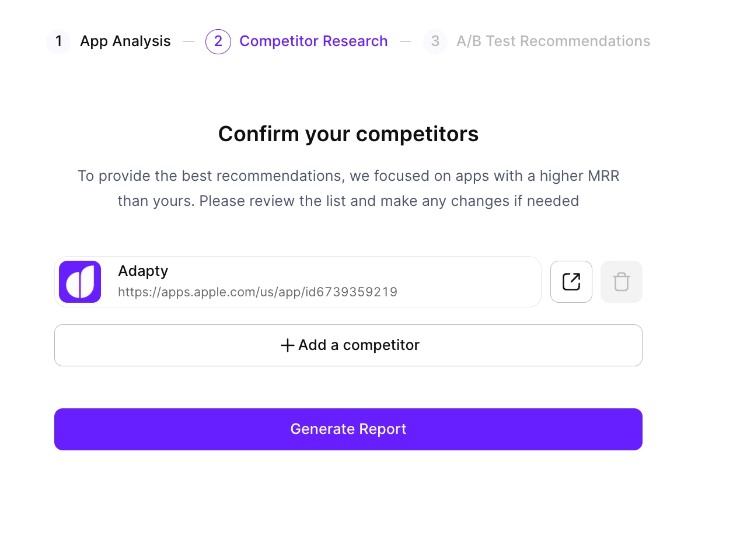This screenshot has width=747, height=560.
Task: Click Add a competitor
Action: [x=348, y=345]
